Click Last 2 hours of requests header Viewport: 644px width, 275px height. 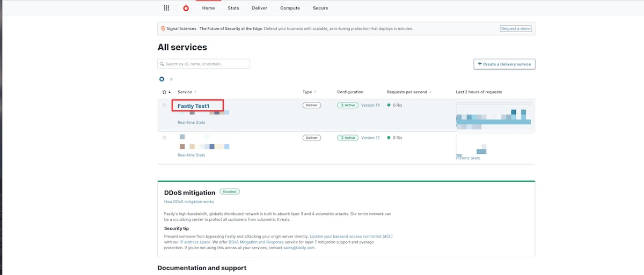[479, 92]
